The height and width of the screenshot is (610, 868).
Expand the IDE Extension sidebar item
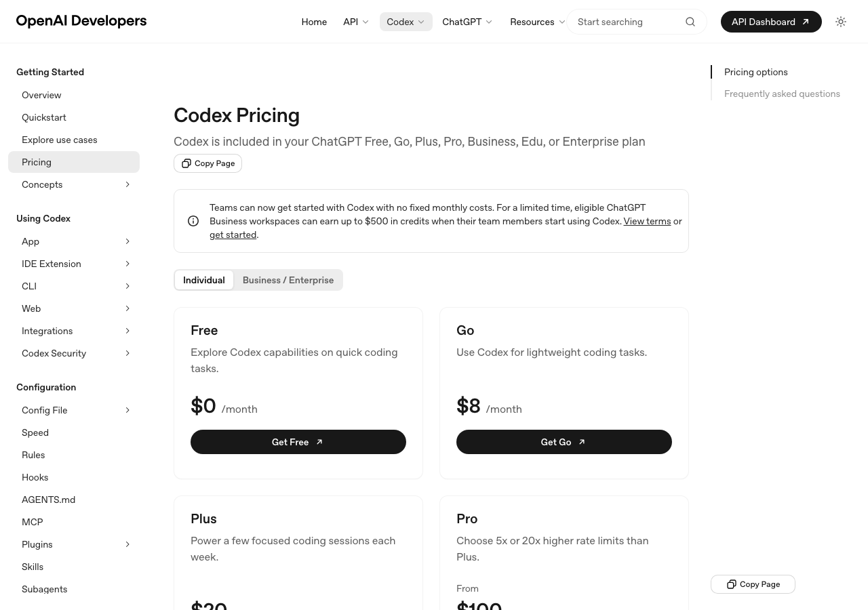click(x=127, y=264)
